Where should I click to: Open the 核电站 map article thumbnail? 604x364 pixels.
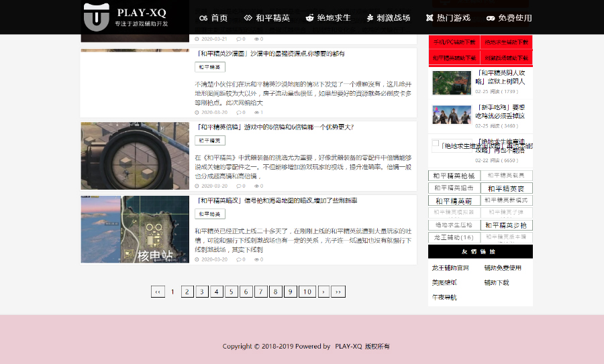135,229
